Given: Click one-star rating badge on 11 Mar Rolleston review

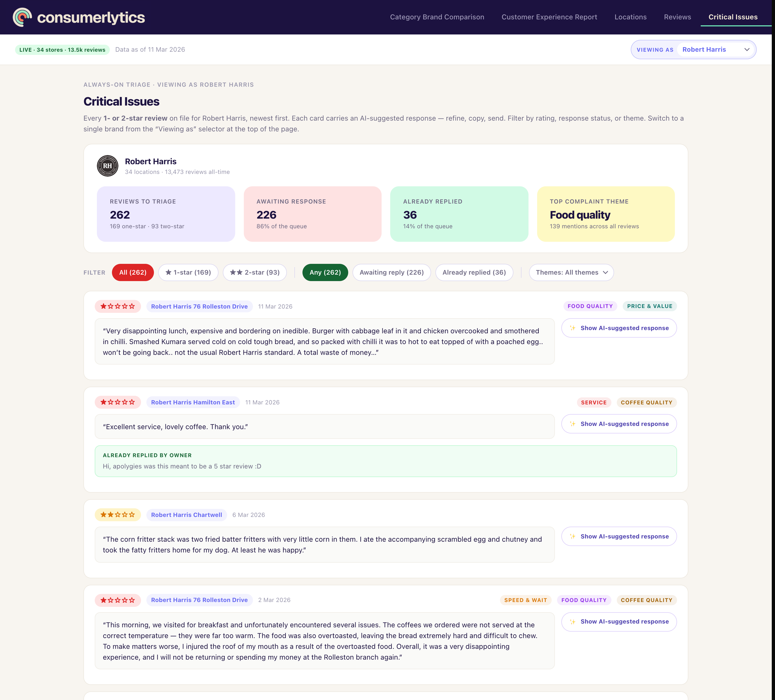Looking at the screenshot, I should [118, 307].
